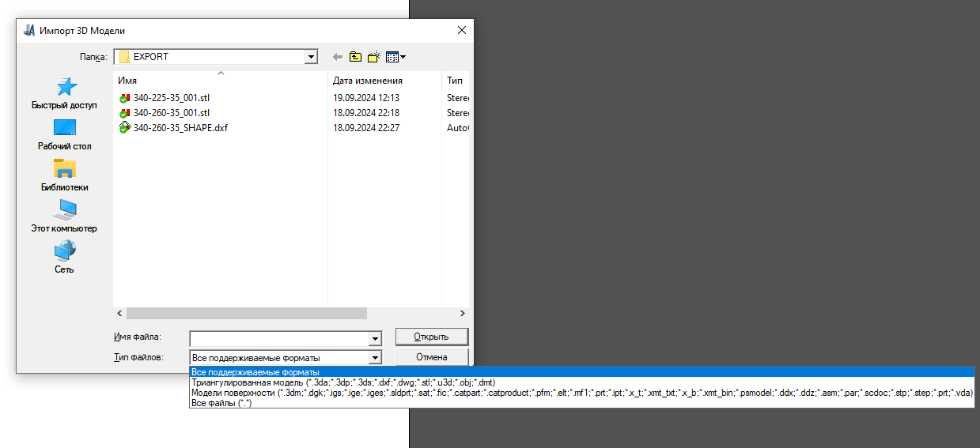Click the Открыть button

[432, 337]
